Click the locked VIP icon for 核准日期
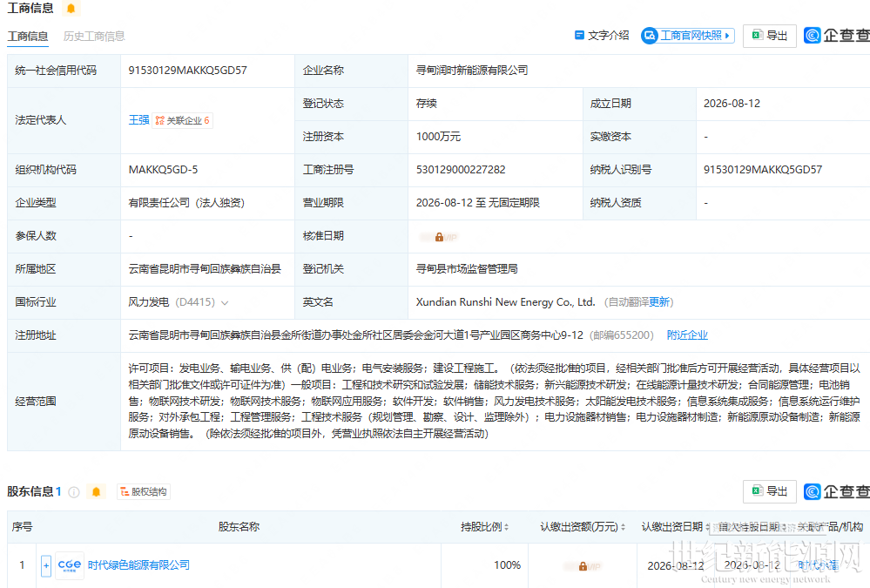 coord(439,237)
